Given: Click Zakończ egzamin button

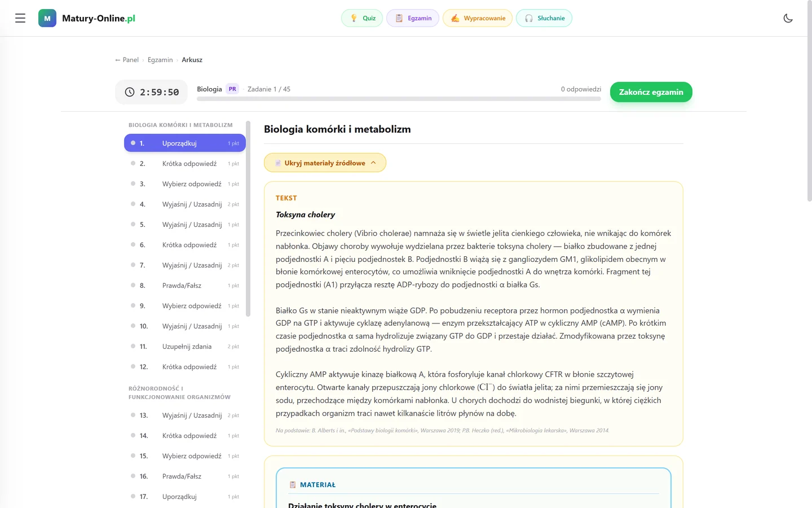Looking at the screenshot, I should (651, 92).
